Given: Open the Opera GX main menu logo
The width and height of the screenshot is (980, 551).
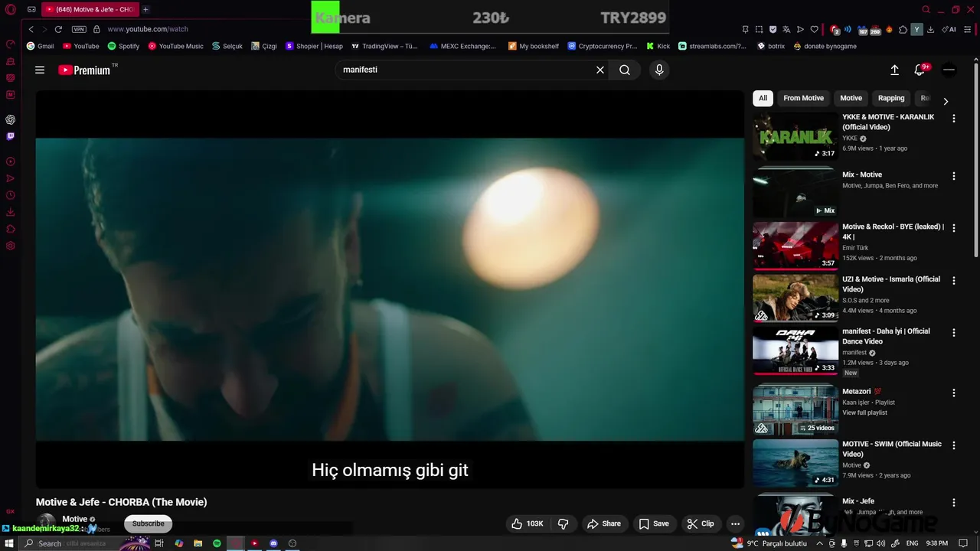Looking at the screenshot, I should click(10, 10).
